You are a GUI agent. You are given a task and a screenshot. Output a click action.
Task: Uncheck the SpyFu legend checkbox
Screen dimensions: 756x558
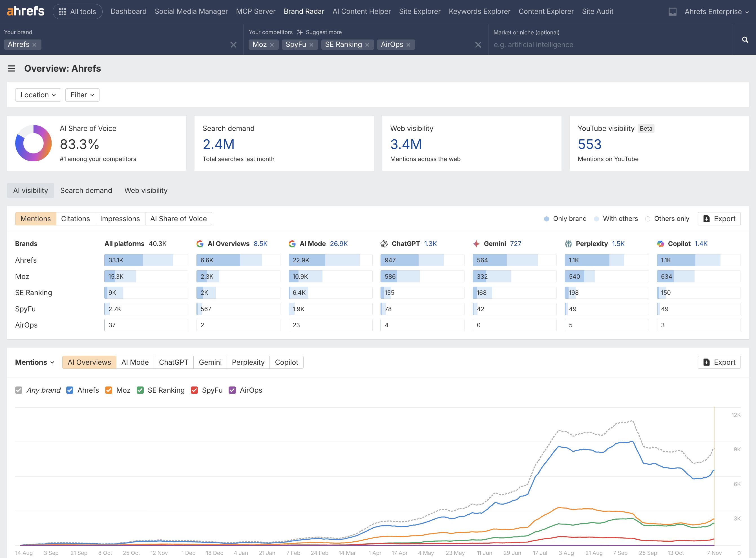point(194,390)
